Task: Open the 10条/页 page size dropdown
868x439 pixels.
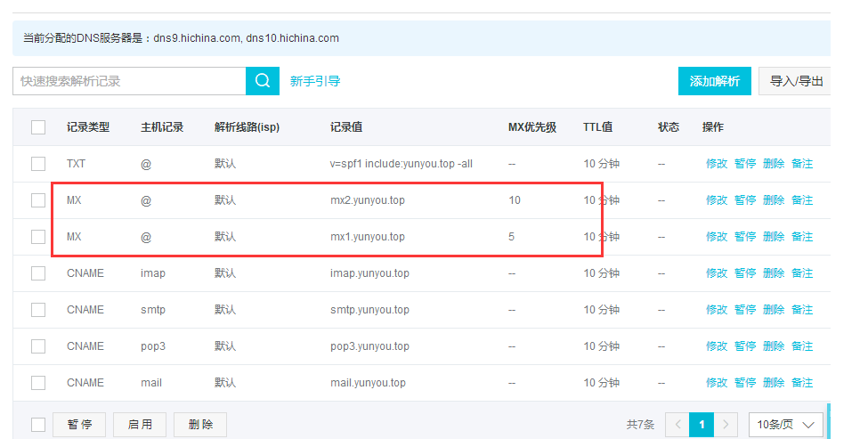Action: 785,425
